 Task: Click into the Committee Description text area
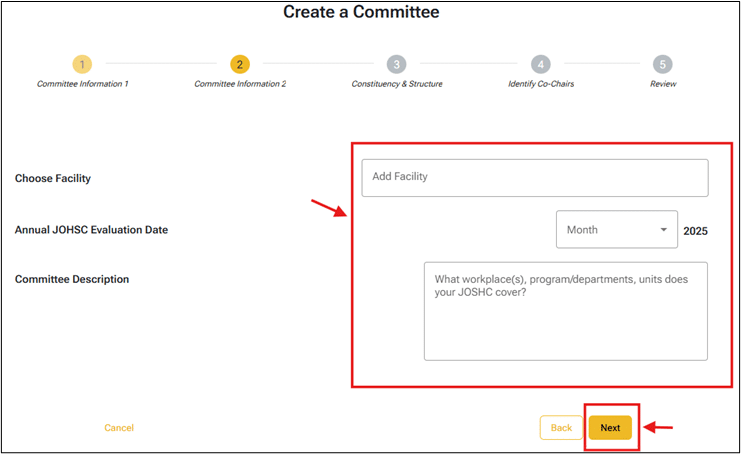click(565, 311)
